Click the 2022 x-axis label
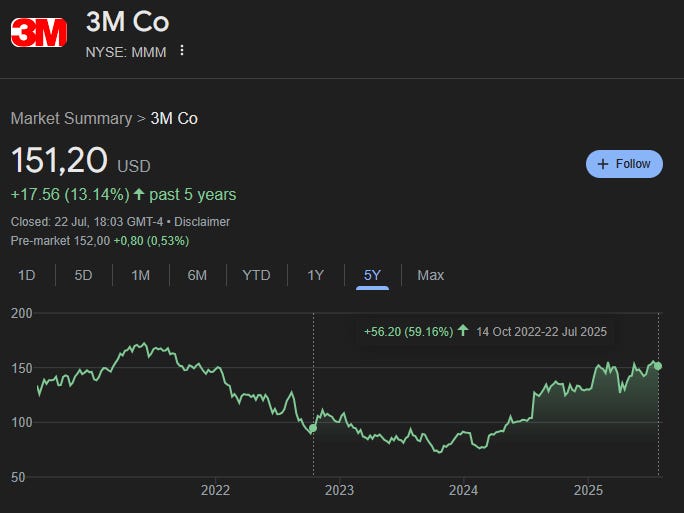684x513 pixels. (215, 490)
